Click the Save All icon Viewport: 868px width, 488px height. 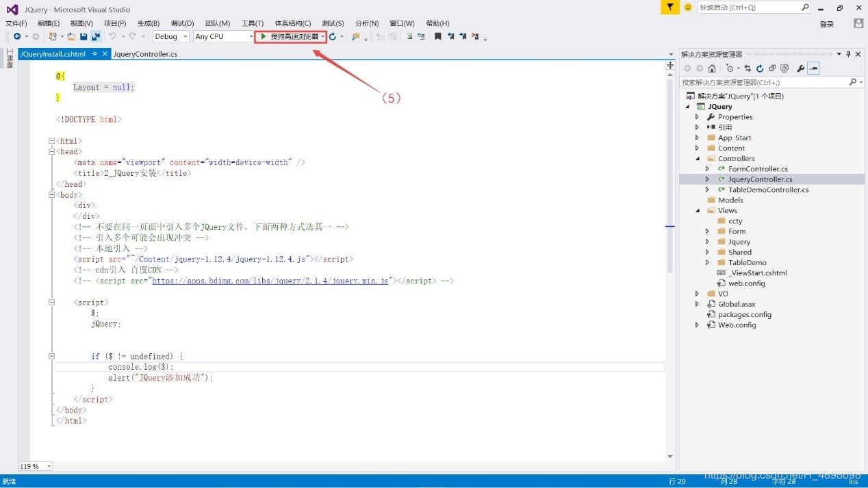pos(95,36)
